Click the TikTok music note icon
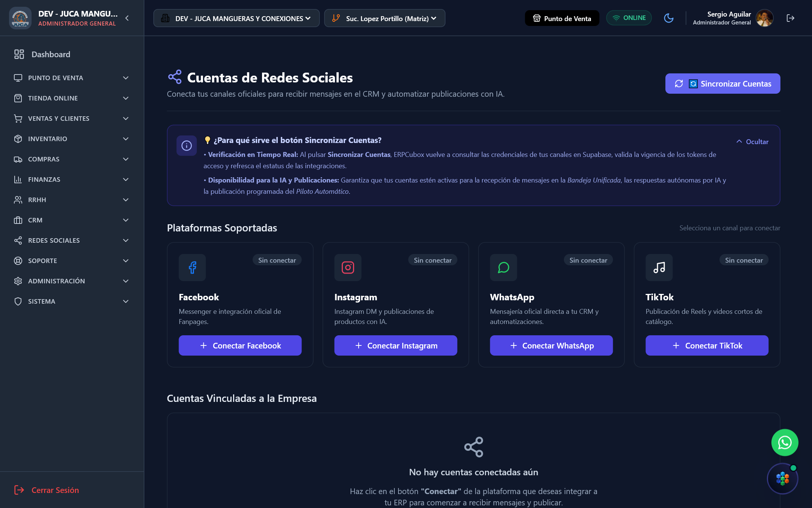This screenshot has width=812, height=508. tap(659, 268)
